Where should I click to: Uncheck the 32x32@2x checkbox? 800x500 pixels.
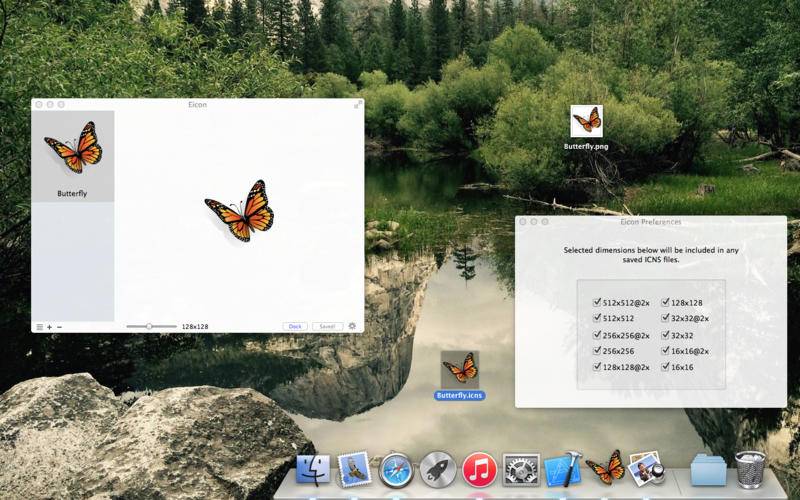665,317
